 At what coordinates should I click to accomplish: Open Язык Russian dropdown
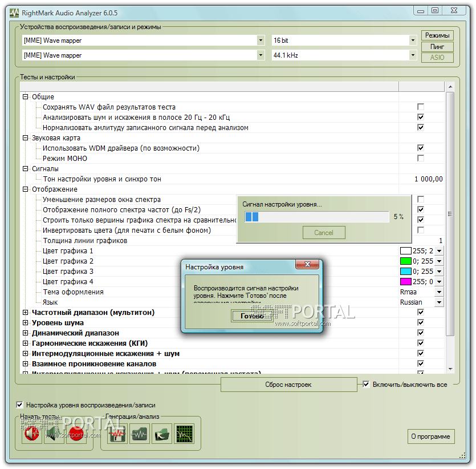coord(440,302)
